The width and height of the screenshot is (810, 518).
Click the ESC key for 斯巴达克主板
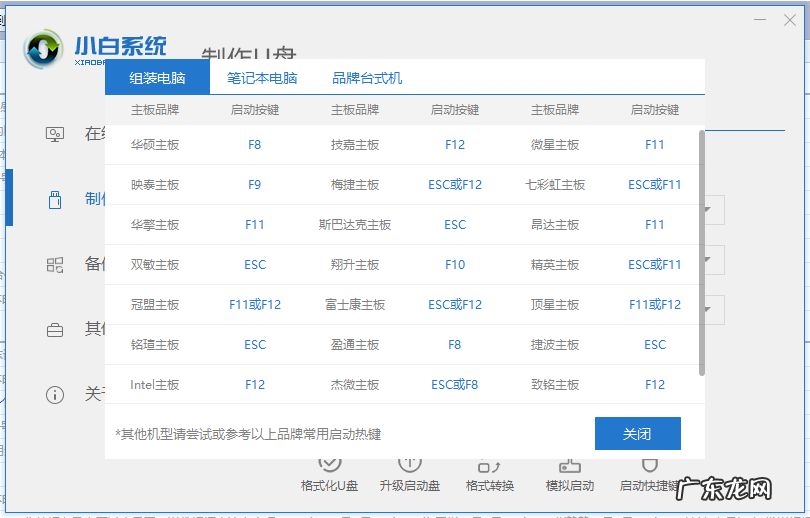pyautogui.click(x=455, y=225)
